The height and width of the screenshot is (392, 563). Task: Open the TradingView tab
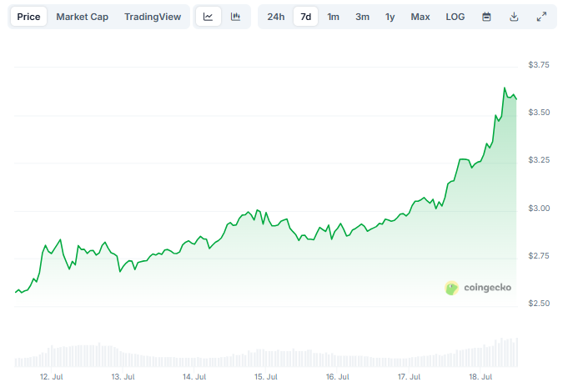pos(153,17)
